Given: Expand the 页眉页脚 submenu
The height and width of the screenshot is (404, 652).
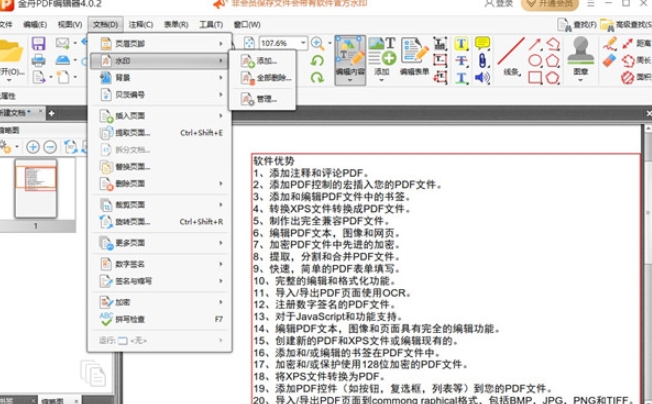Looking at the screenshot, I should point(160,44).
